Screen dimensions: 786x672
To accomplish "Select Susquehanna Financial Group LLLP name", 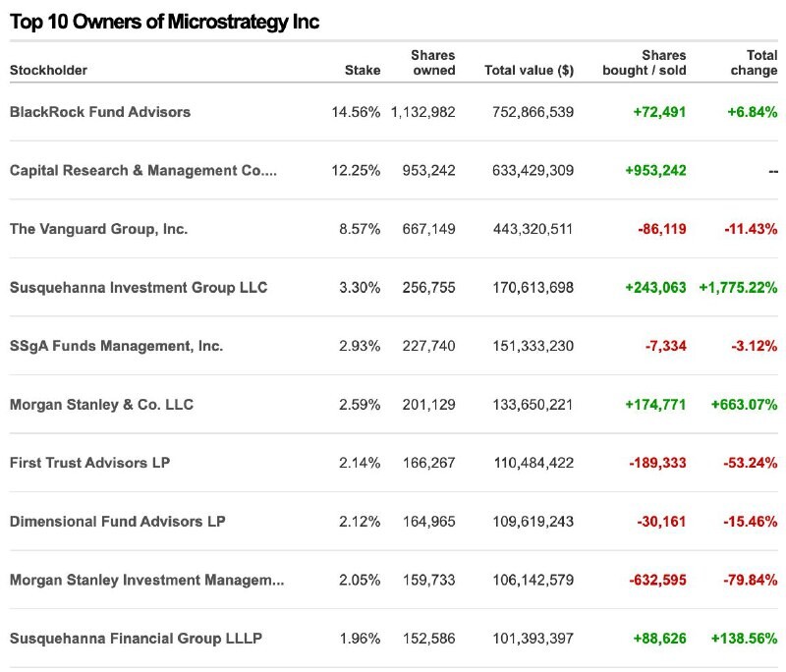I will pos(136,639).
